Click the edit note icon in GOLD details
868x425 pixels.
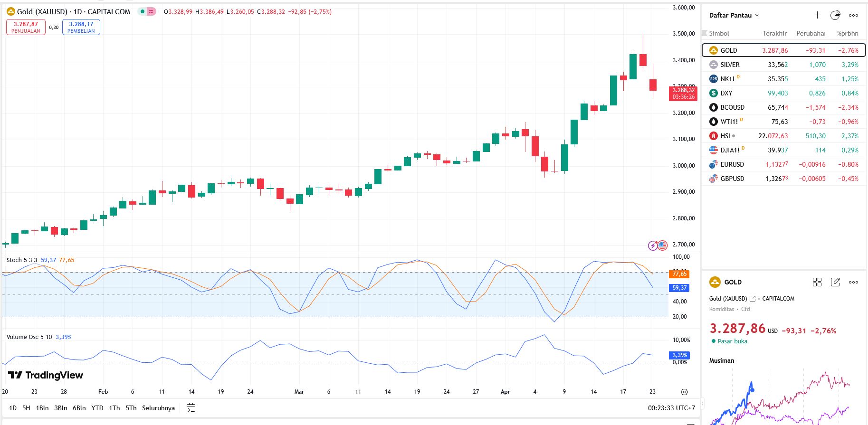pos(835,282)
